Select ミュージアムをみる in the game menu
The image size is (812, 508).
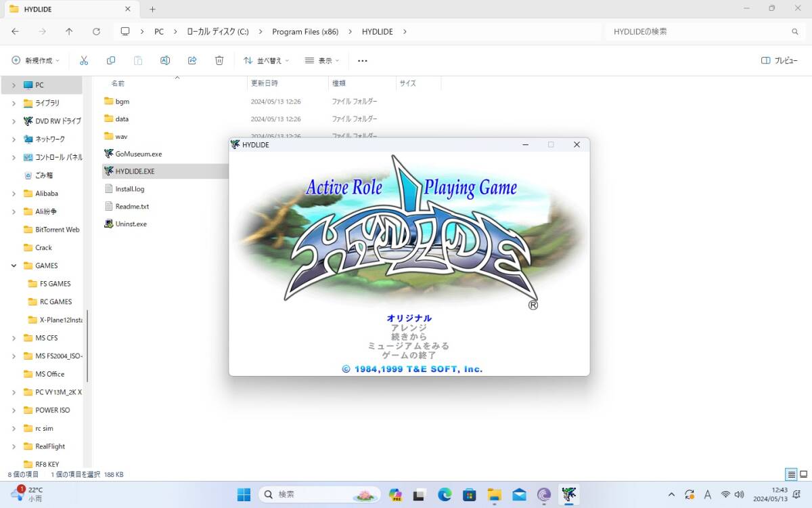click(x=409, y=345)
